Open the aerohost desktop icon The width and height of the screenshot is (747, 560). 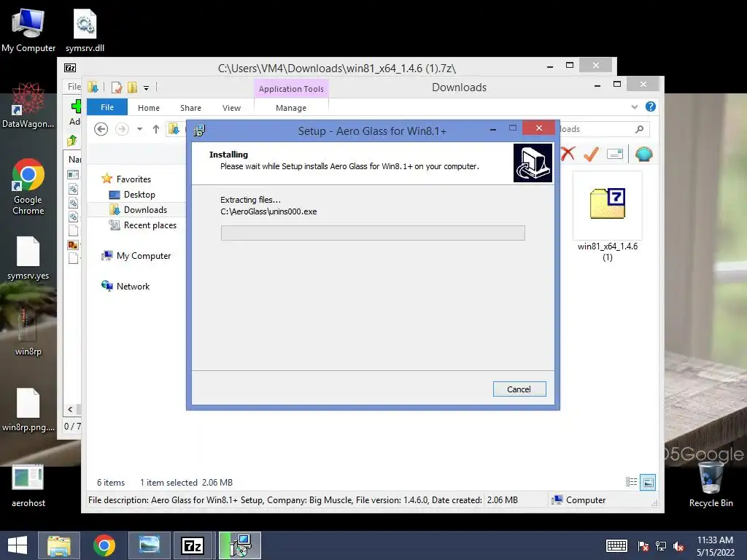click(28, 486)
